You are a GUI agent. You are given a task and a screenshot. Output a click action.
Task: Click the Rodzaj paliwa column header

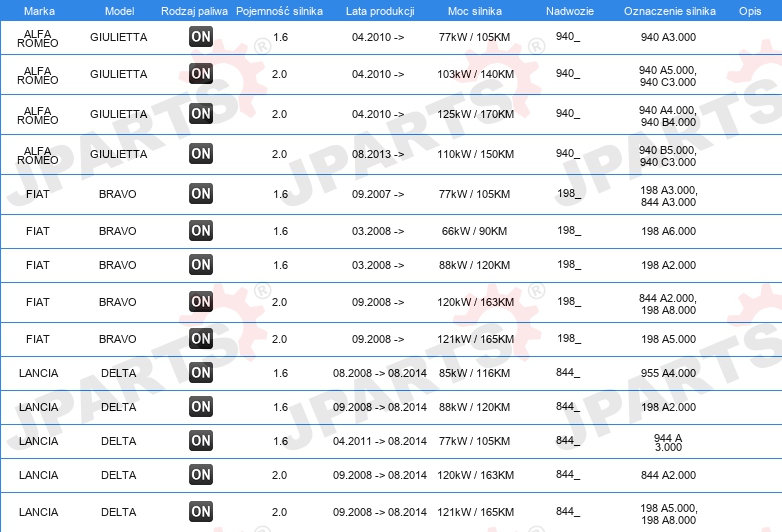pyautogui.click(x=195, y=11)
